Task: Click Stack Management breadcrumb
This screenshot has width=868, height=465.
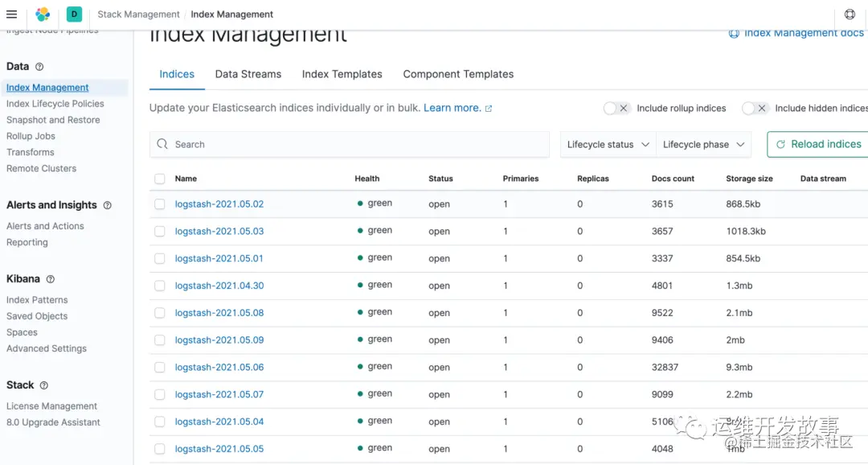Action: (138, 14)
